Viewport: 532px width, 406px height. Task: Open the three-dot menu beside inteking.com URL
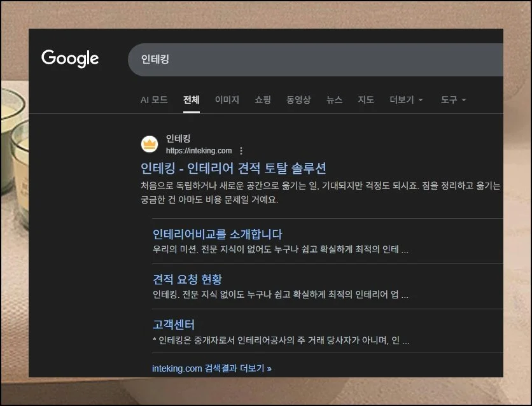[241, 151]
